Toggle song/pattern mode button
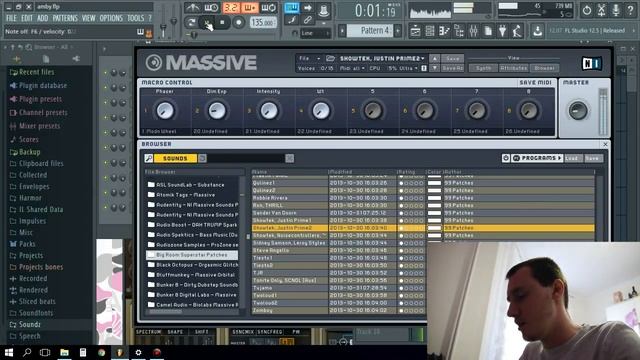This screenshot has height=360, width=640. point(191,22)
